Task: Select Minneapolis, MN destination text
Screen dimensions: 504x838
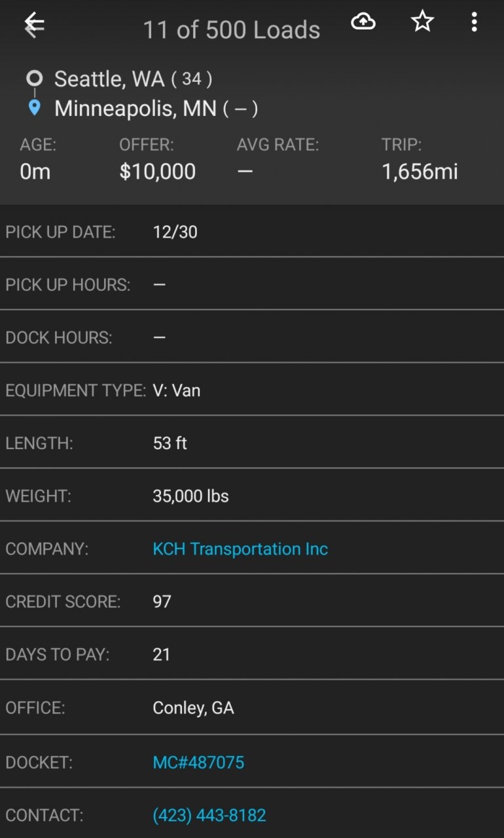Action: coord(135,108)
